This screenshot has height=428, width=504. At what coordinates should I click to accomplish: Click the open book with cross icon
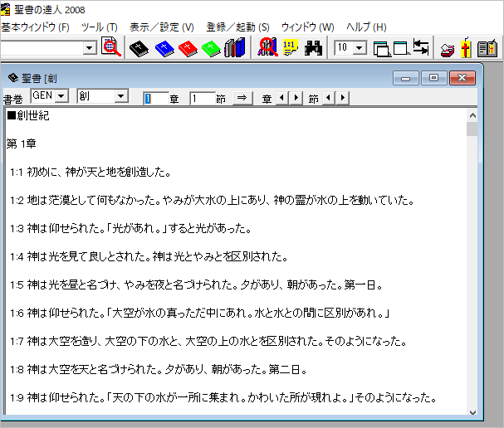coord(487,48)
